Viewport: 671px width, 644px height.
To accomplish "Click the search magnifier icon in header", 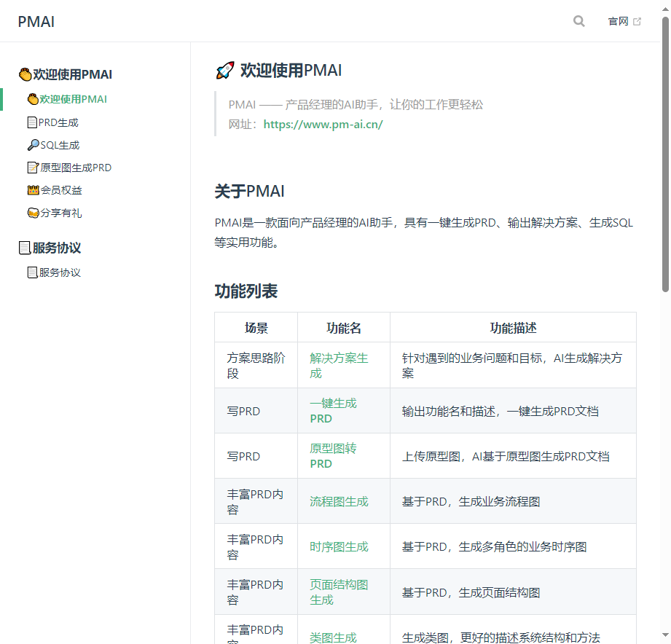I will click(x=578, y=21).
